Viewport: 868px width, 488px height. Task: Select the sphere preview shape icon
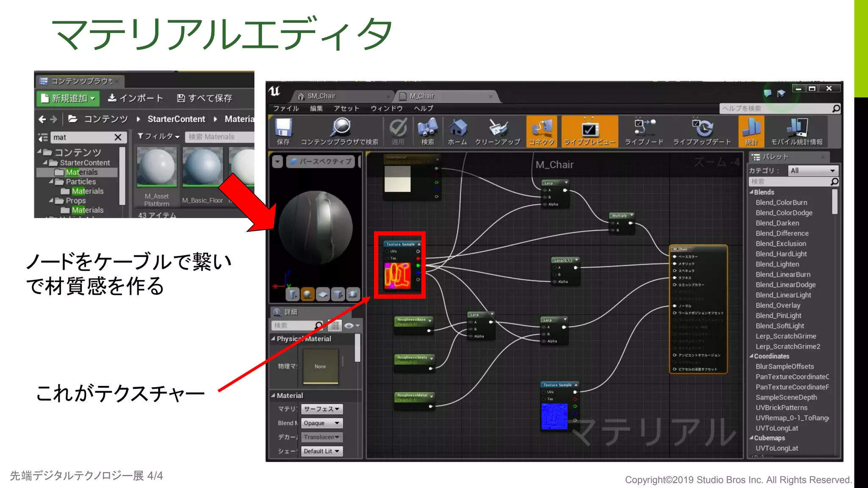(x=308, y=294)
